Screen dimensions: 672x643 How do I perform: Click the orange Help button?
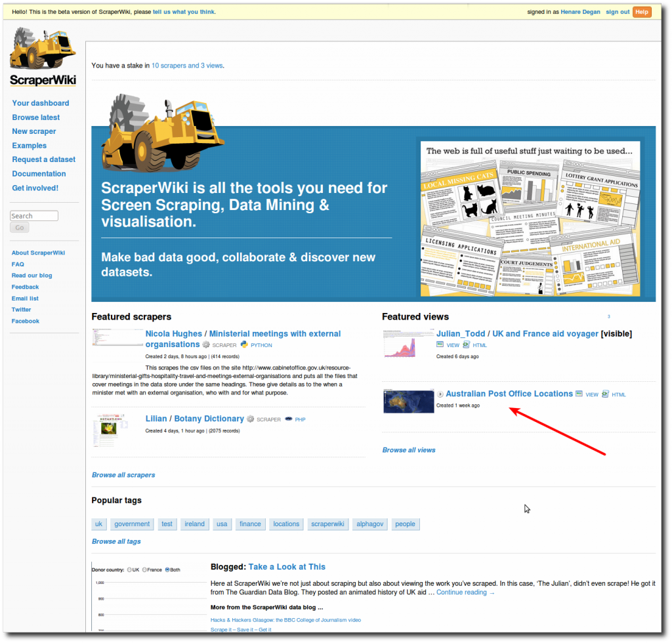tap(642, 12)
